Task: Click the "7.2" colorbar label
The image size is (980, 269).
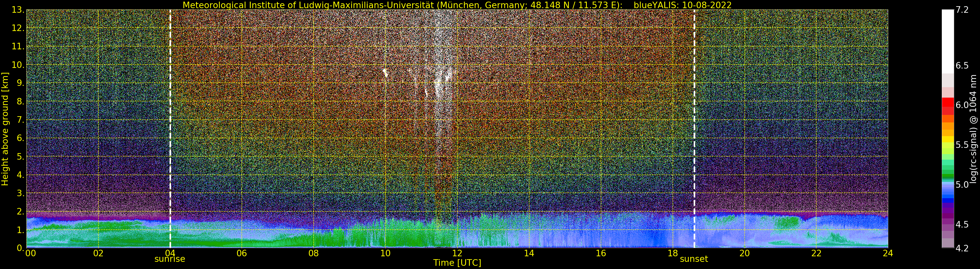Action: 962,10
